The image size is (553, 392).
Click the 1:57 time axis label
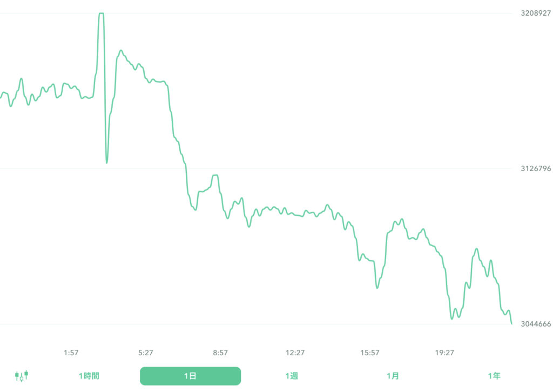point(71,352)
